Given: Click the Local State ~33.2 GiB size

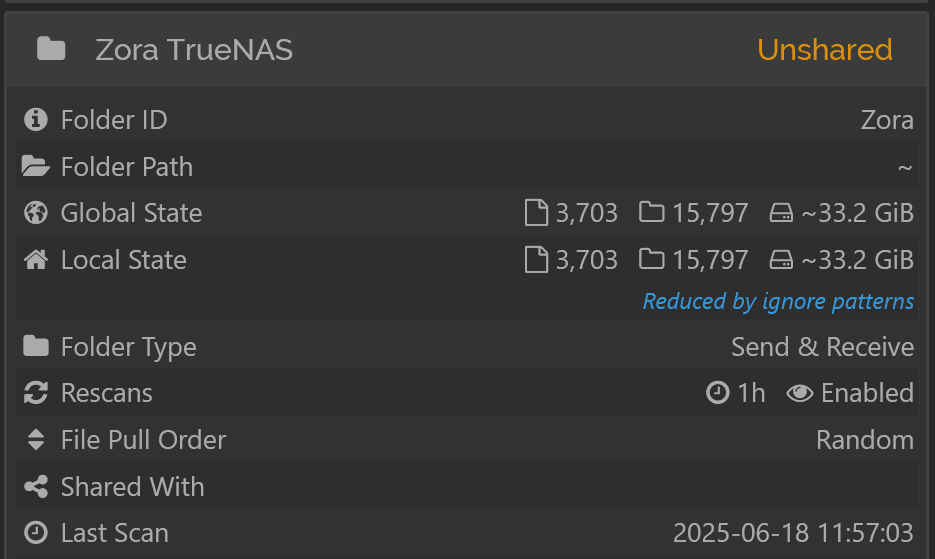Looking at the screenshot, I should [x=857, y=260].
